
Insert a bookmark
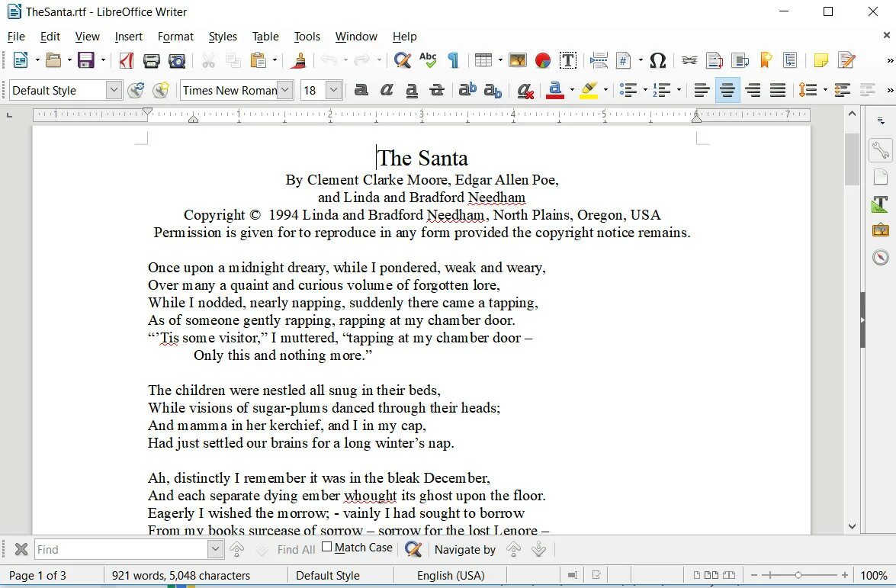pos(765,60)
